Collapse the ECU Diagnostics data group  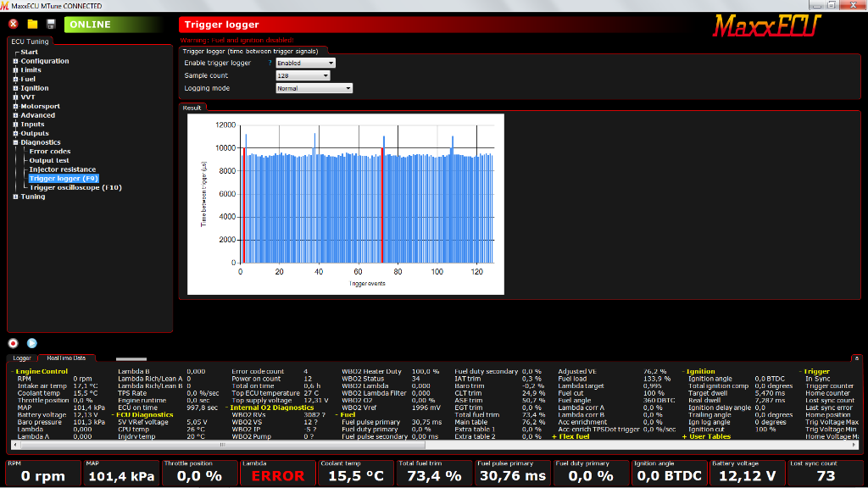point(113,415)
